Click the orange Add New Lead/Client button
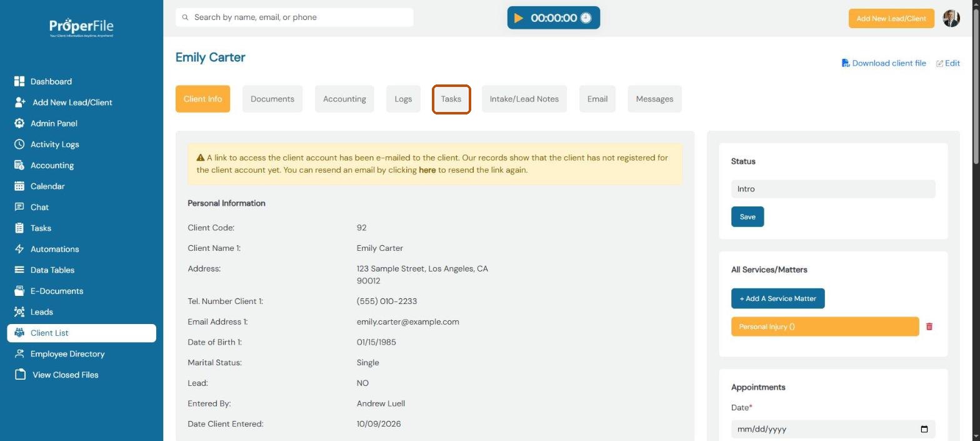This screenshot has width=980, height=441. click(x=891, y=18)
